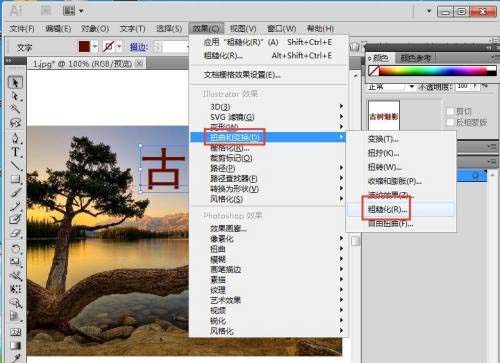The height and width of the screenshot is (363, 500).
Task: Select the Mesh tool
Action: pos(15,332)
